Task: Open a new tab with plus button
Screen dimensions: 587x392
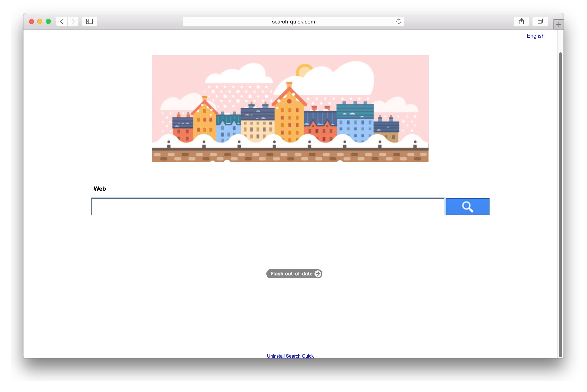Action: click(x=558, y=25)
